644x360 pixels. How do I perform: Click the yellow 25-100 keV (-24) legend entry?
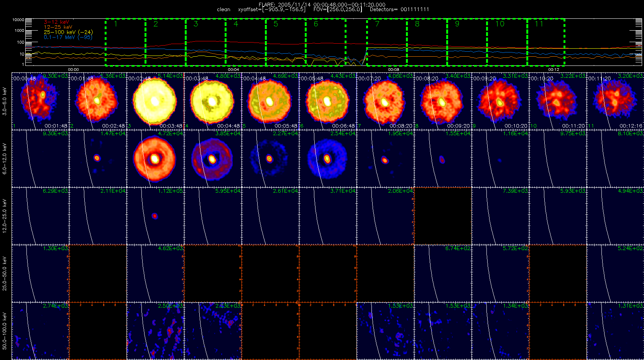point(68,32)
